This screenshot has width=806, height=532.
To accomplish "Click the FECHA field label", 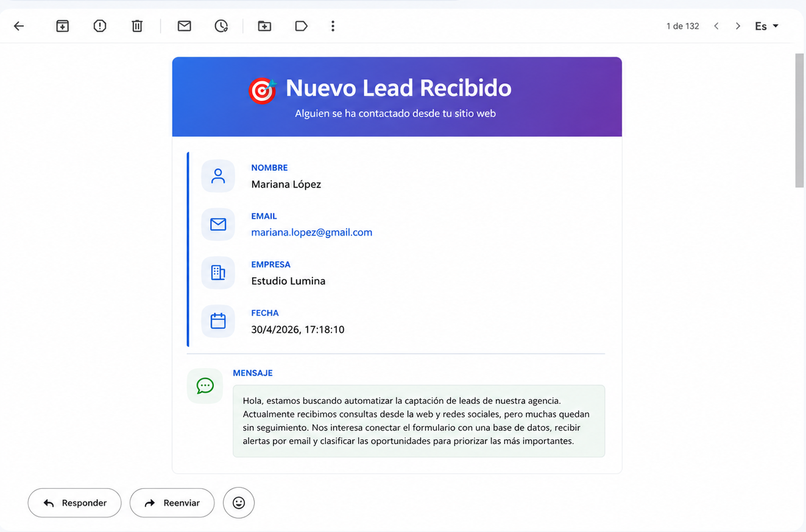I will click(265, 313).
